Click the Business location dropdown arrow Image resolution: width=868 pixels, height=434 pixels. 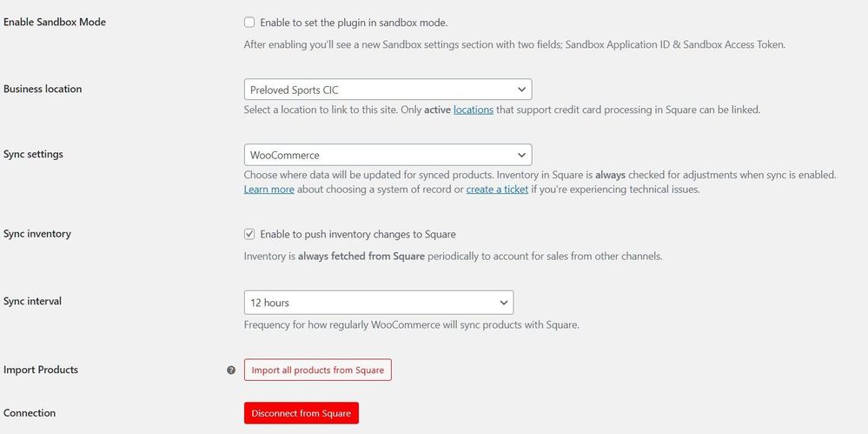click(x=521, y=89)
